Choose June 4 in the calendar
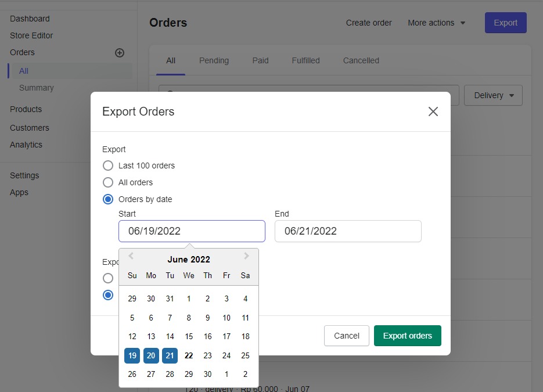The width and height of the screenshot is (543, 392). [245, 299]
